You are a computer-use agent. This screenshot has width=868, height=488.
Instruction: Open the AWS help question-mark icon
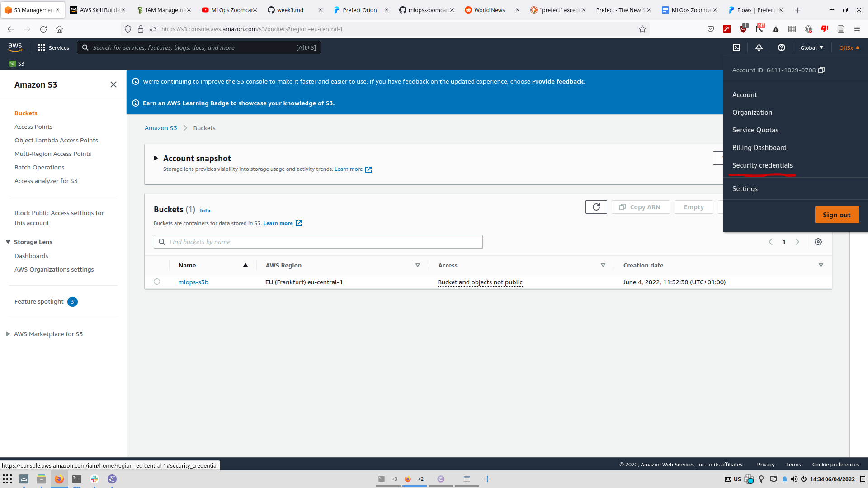coord(781,47)
